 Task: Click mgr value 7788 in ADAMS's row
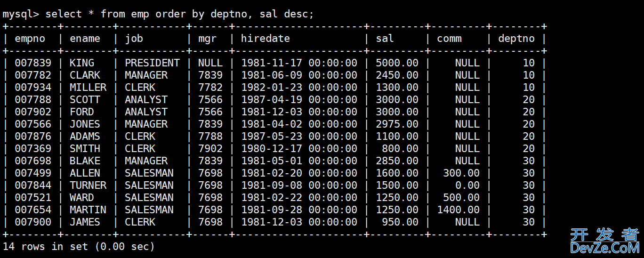tap(210, 136)
